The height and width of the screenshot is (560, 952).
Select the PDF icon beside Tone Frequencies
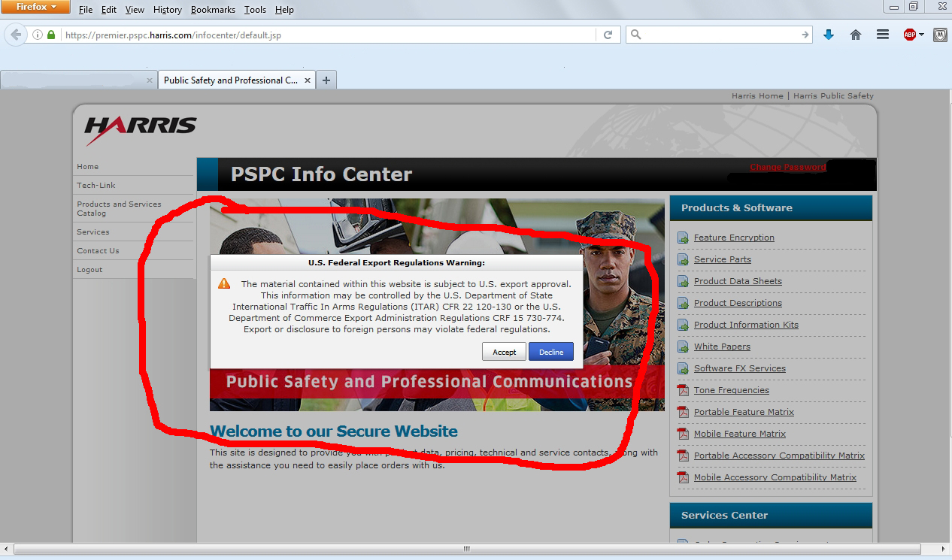[x=683, y=390]
